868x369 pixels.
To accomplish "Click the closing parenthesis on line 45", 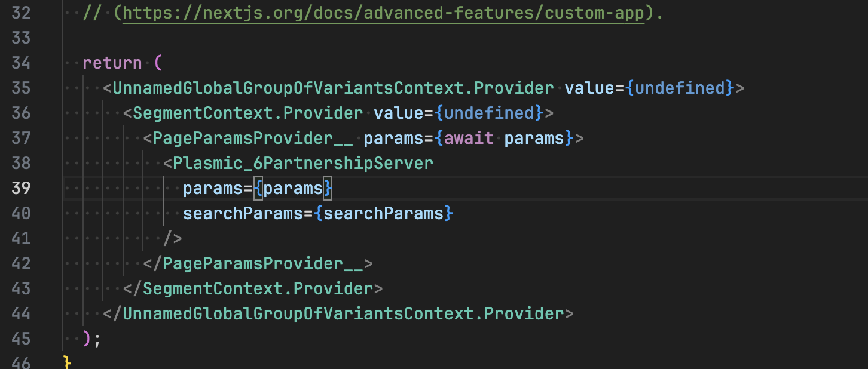I will click(87, 339).
